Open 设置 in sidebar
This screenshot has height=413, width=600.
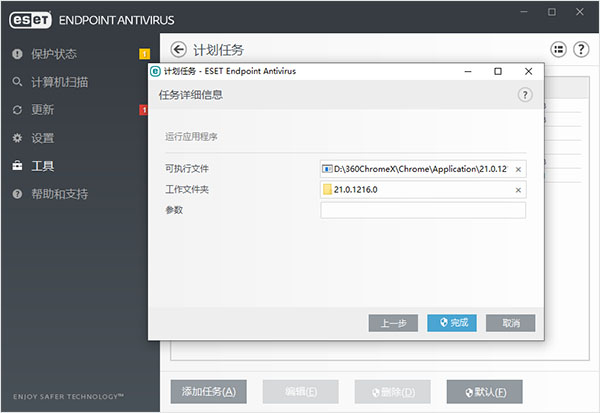tap(42, 138)
